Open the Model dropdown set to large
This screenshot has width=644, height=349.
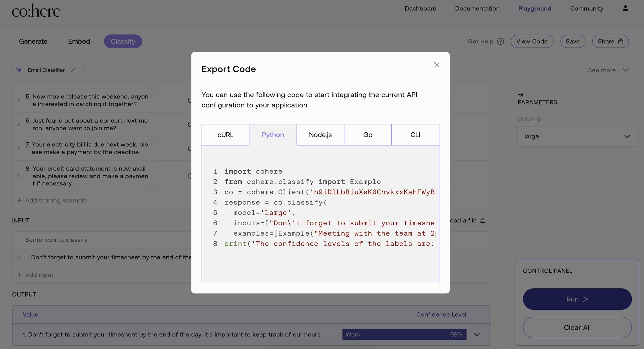577,136
